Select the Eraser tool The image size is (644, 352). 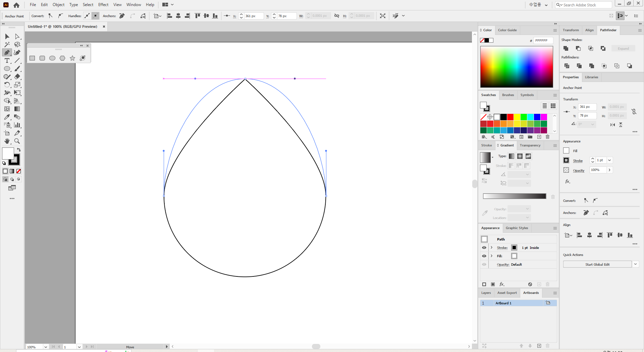click(x=17, y=77)
